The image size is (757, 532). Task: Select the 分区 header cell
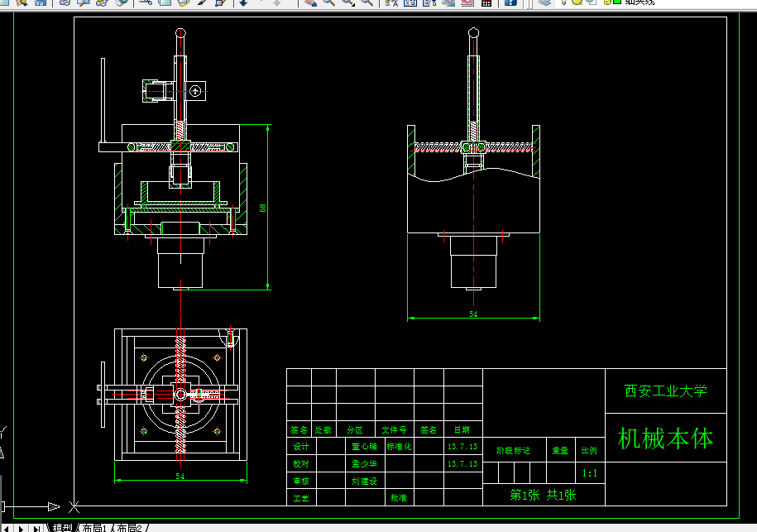tap(355, 429)
